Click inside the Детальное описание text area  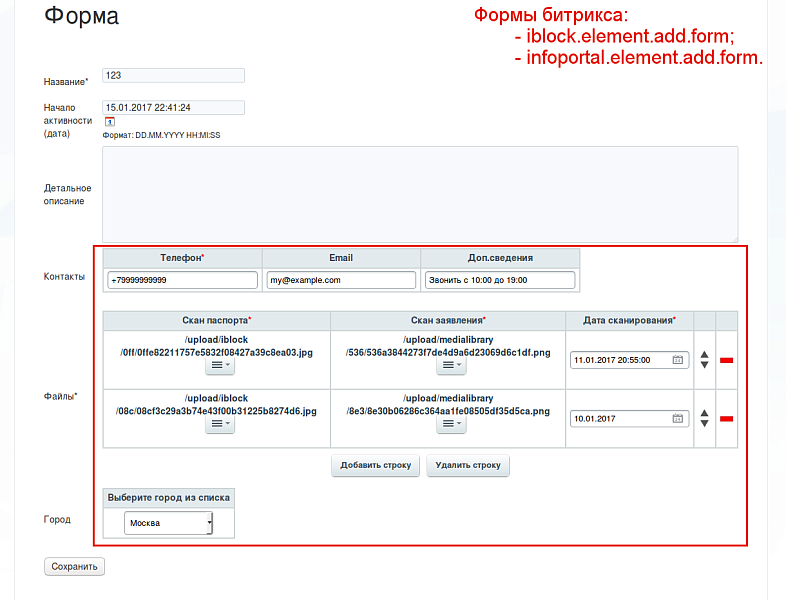(x=420, y=194)
